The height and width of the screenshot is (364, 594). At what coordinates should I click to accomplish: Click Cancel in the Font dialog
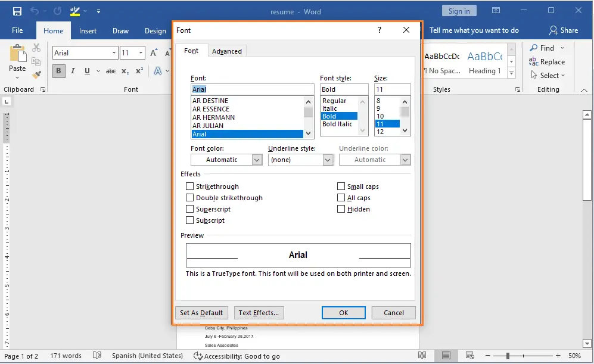[x=394, y=313]
